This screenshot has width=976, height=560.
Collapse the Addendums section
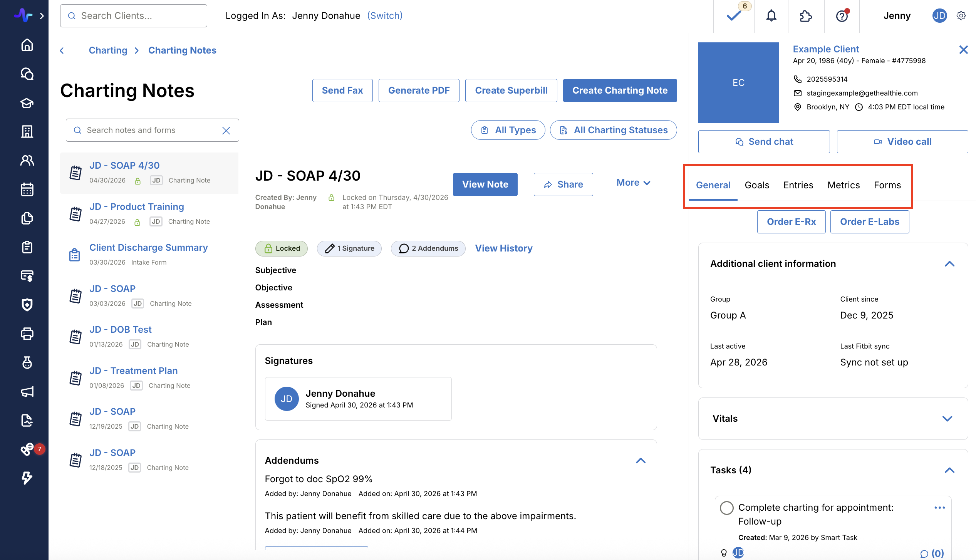[x=641, y=461]
